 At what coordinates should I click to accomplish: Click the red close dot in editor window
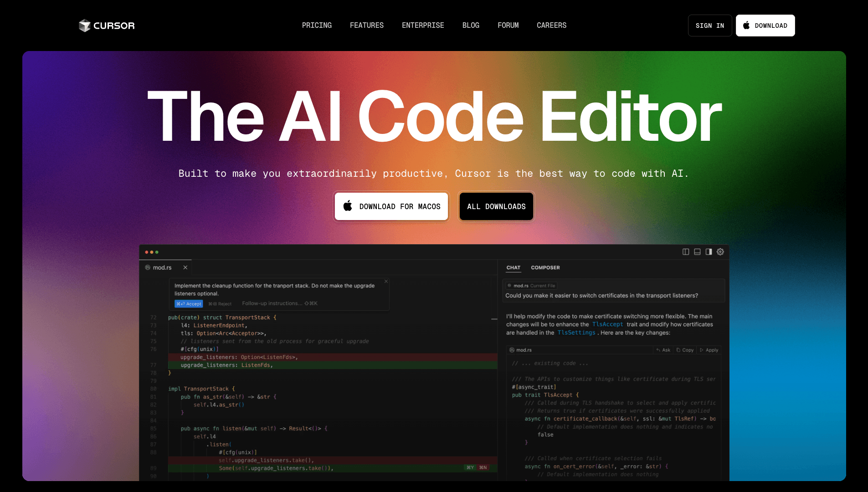click(x=147, y=252)
